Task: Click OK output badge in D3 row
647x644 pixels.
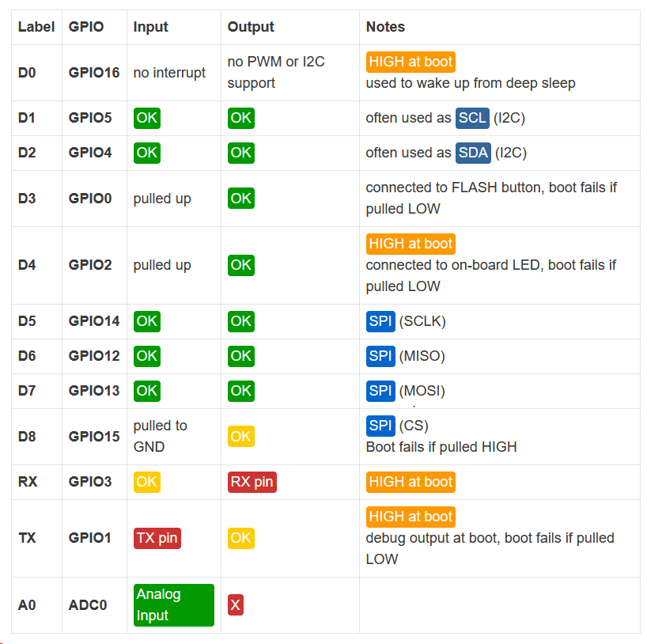Action: (241, 199)
